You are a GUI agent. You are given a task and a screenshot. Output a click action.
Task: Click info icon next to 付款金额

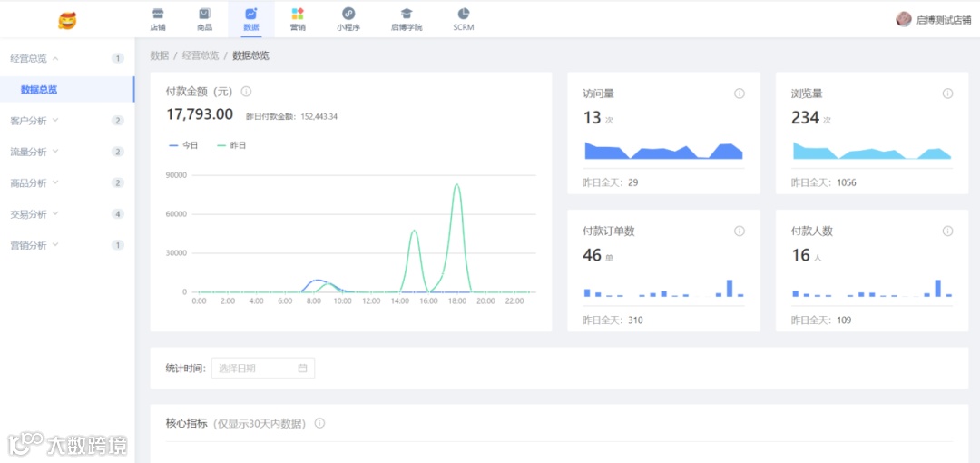[x=246, y=92]
